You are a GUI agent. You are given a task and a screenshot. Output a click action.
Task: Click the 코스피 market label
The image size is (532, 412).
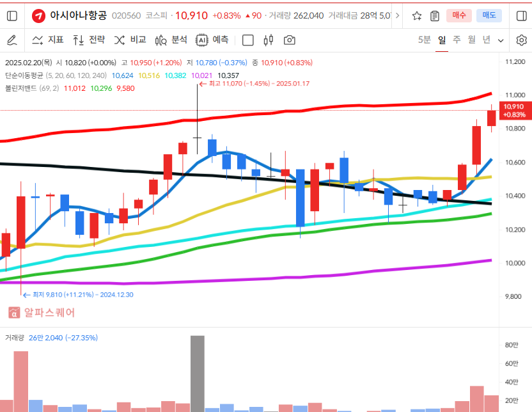click(x=157, y=15)
